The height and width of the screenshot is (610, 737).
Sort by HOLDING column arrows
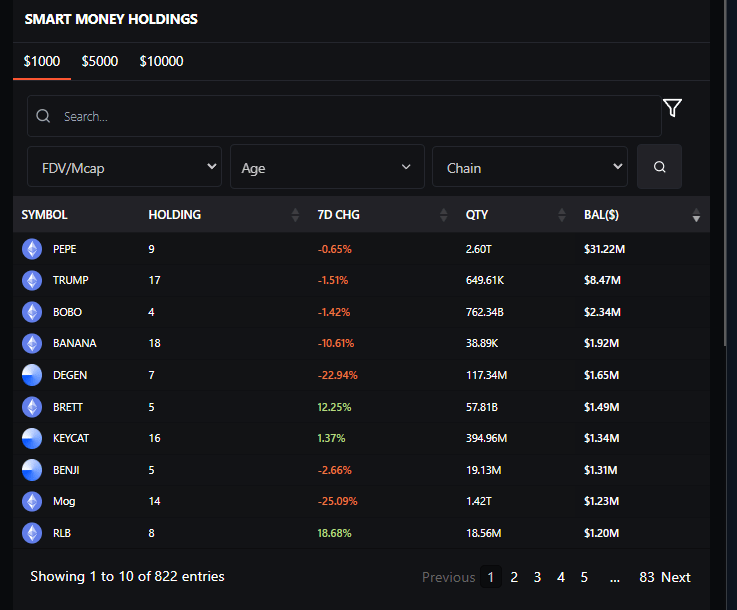295,215
